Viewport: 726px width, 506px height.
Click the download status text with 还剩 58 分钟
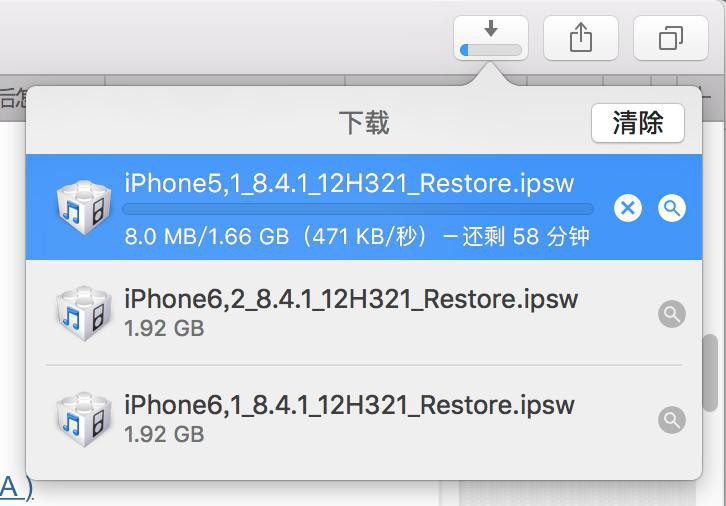(x=357, y=236)
